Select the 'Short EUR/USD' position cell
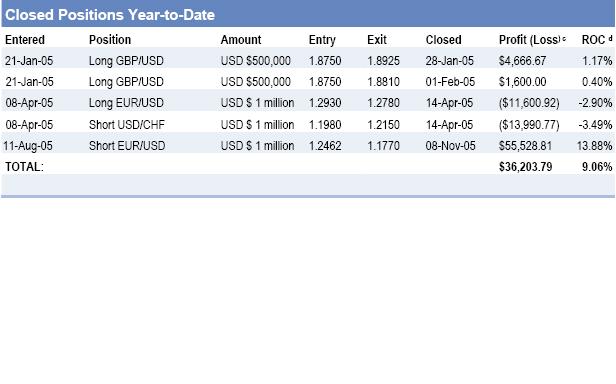The width and height of the screenshot is (616, 384). (127, 146)
